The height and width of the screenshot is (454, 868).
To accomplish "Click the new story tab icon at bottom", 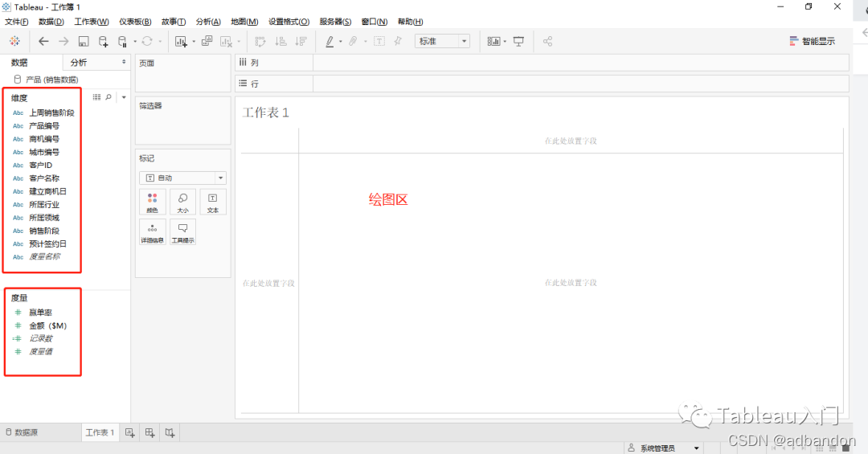I will click(x=170, y=433).
